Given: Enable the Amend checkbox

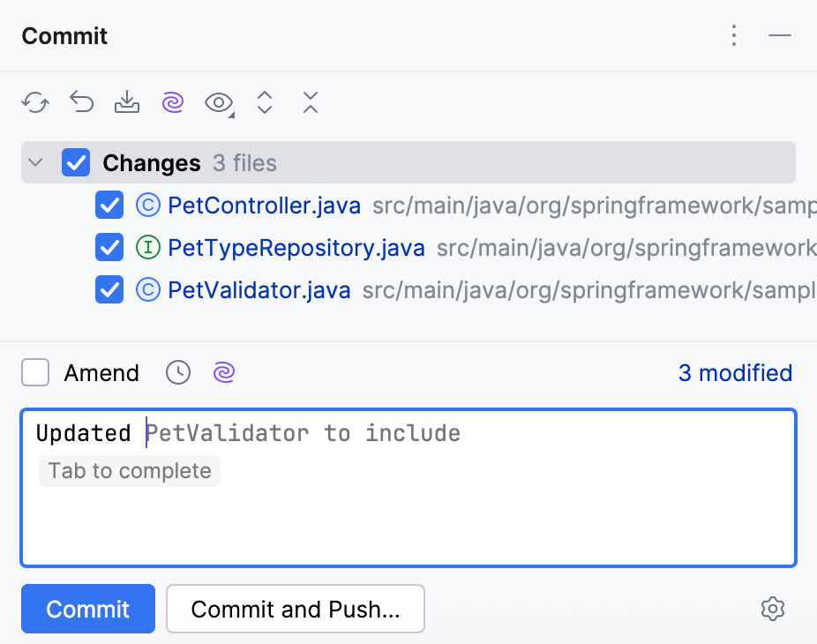Looking at the screenshot, I should coord(34,372).
